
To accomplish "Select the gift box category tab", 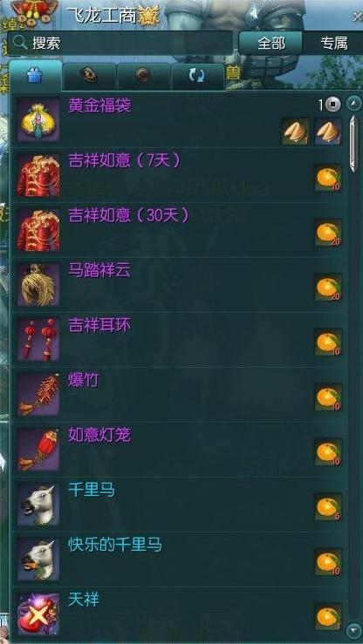I will [x=36, y=76].
